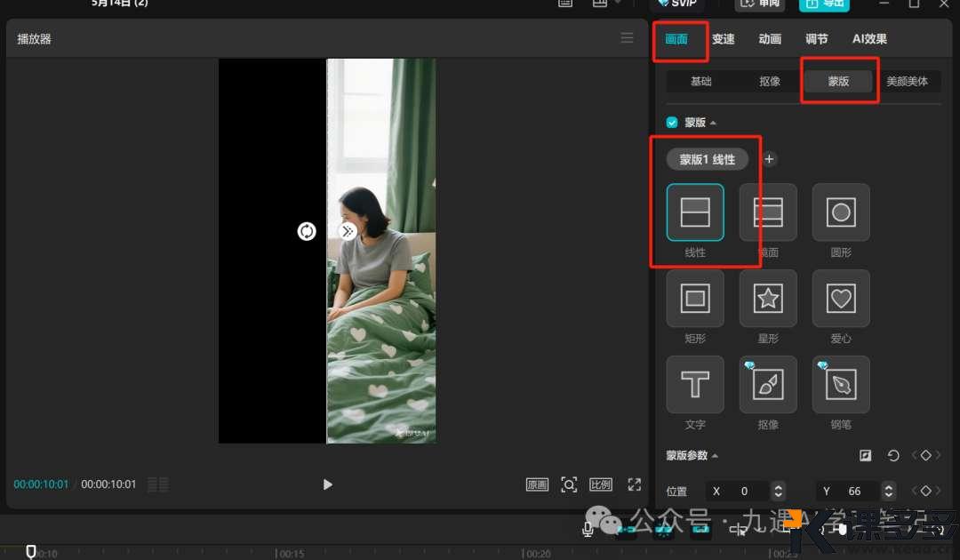Screen dimensions: 960x560
Task: Select the 星形 star mask
Action: point(768,299)
